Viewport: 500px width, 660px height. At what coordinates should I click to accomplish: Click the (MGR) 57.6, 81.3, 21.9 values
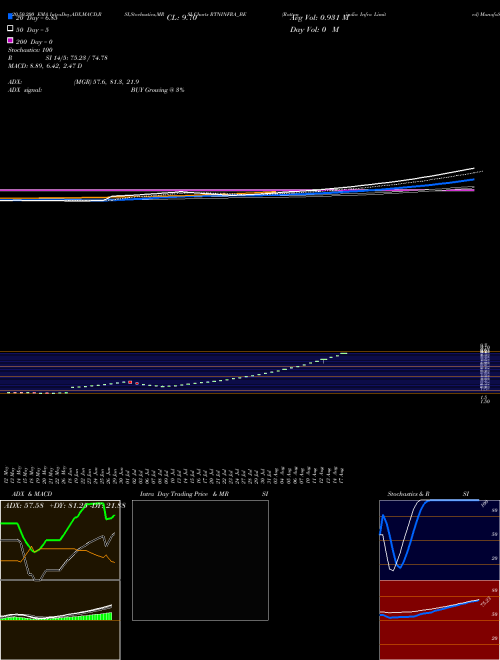click(x=106, y=82)
